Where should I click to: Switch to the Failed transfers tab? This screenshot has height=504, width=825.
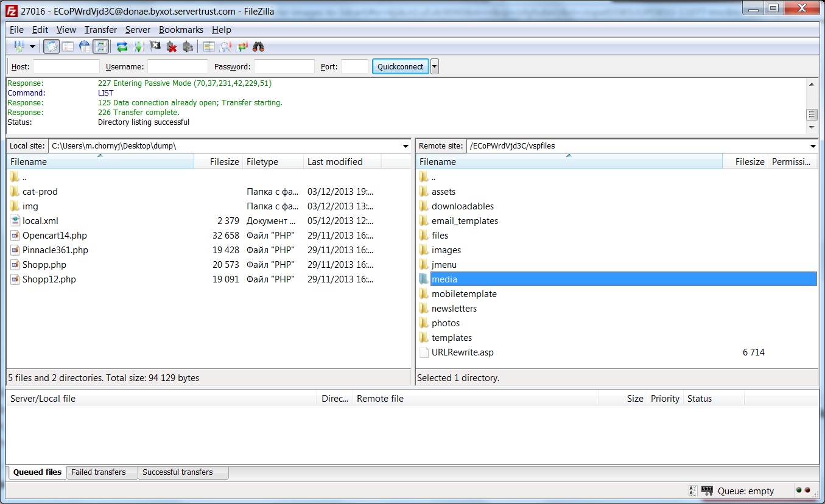click(99, 472)
